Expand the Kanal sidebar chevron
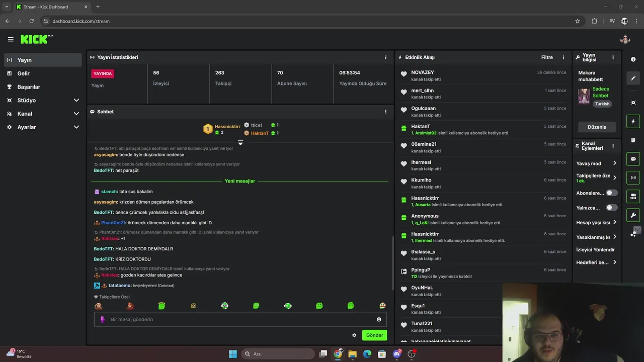 [x=76, y=114]
